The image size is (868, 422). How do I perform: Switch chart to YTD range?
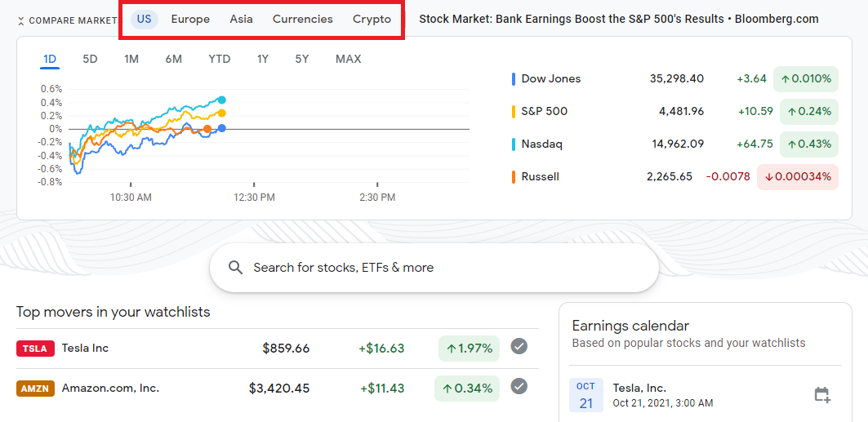(x=219, y=60)
